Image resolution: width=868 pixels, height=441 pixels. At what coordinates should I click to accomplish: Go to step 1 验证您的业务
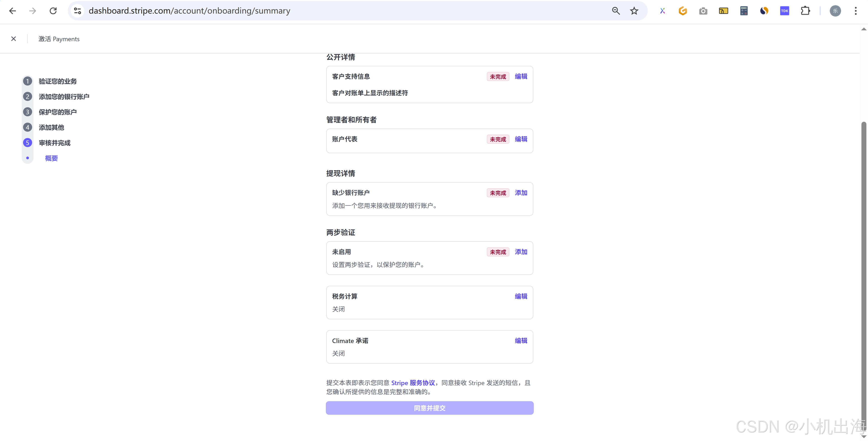(57, 81)
